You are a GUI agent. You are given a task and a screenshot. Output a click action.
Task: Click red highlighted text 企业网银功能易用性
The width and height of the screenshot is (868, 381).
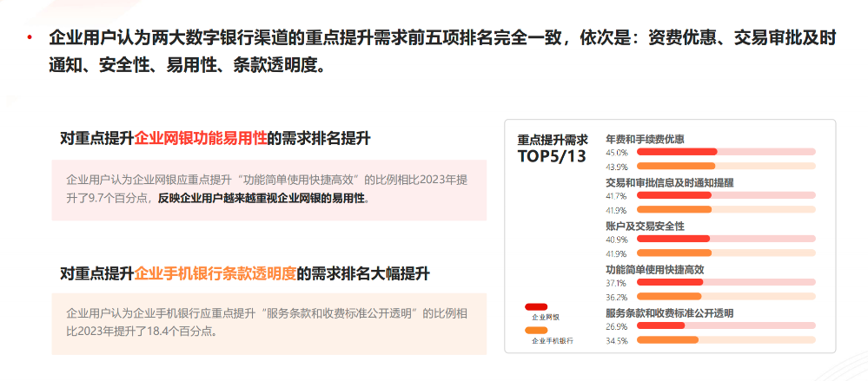point(199,137)
